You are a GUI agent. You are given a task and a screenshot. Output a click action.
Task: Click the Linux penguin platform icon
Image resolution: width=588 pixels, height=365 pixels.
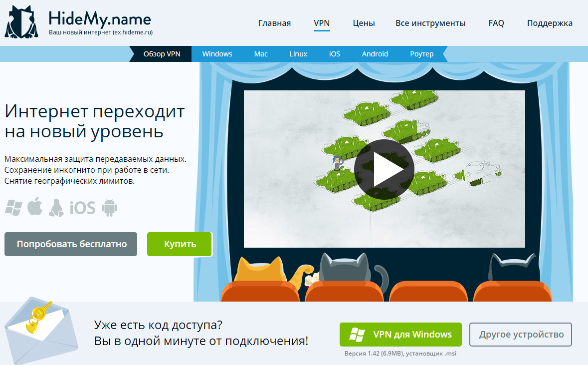tap(56, 208)
